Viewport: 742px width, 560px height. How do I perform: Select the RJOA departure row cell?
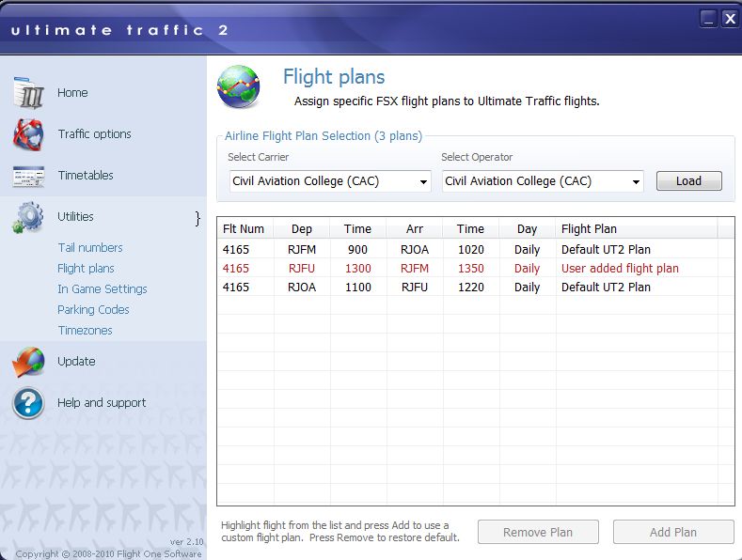click(302, 288)
